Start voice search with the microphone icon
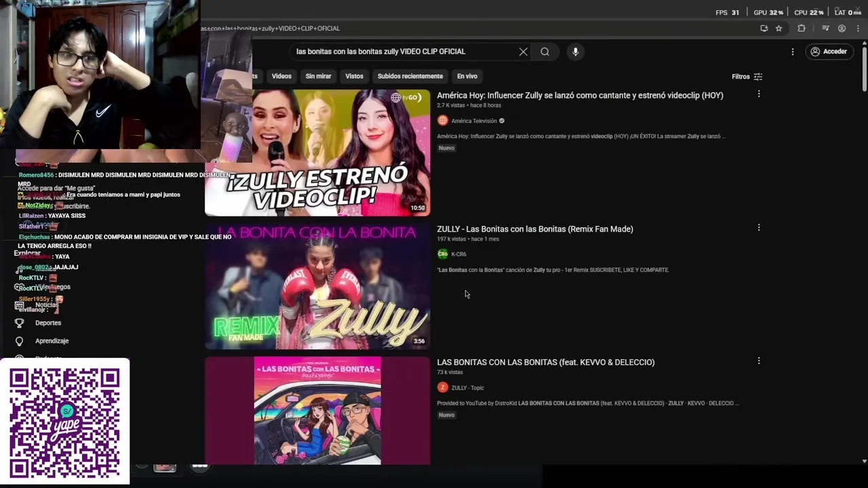 575,52
